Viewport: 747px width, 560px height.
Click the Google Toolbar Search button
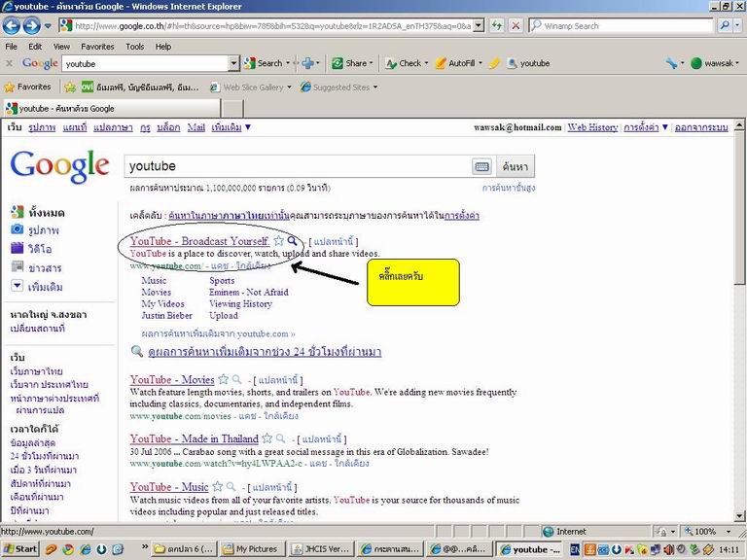[266, 63]
